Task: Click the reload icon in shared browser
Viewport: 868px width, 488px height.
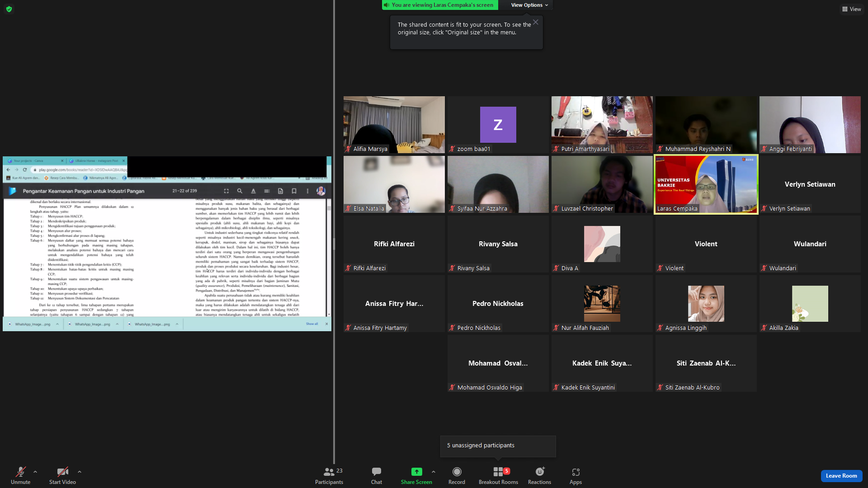Action: tap(25, 170)
